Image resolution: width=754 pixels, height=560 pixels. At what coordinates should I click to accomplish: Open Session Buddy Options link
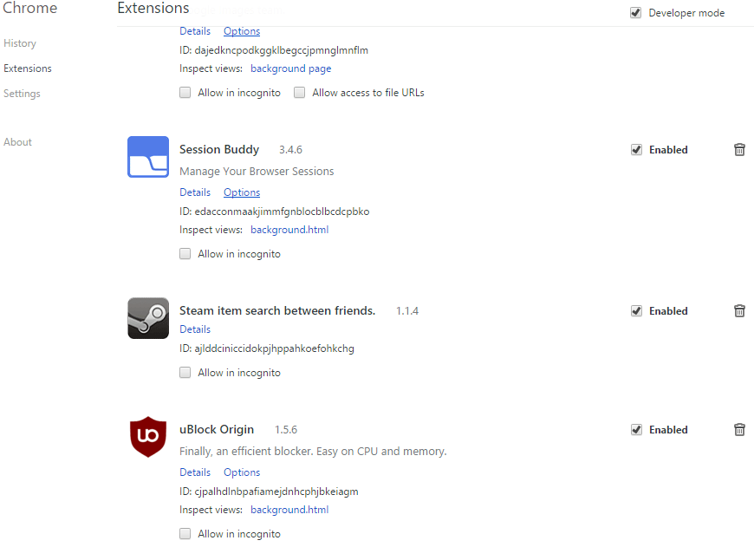click(x=242, y=192)
